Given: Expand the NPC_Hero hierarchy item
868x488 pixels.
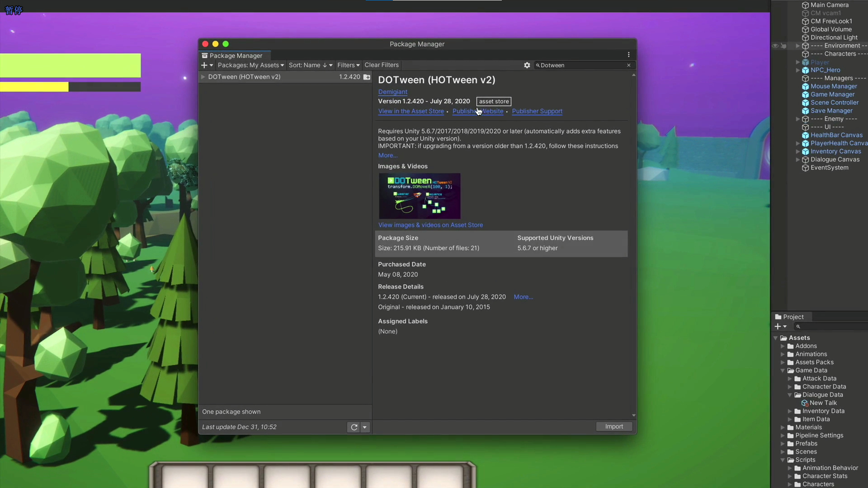Looking at the screenshot, I should point(797,70).
